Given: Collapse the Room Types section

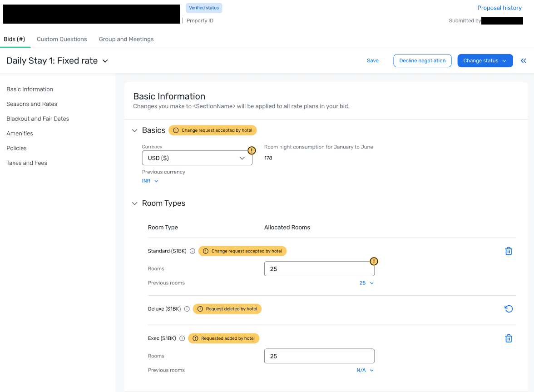Looking at the screenshot, I should [x=134, y=203].
